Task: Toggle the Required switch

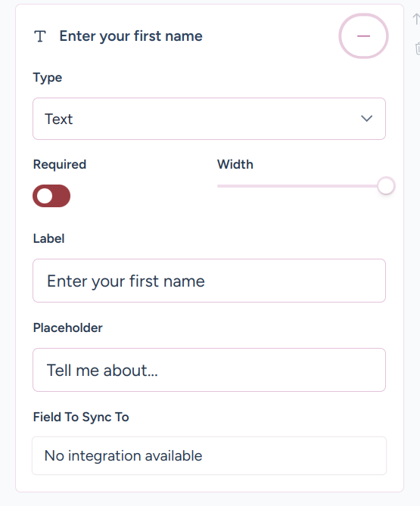Action: [x=51, y=196]
